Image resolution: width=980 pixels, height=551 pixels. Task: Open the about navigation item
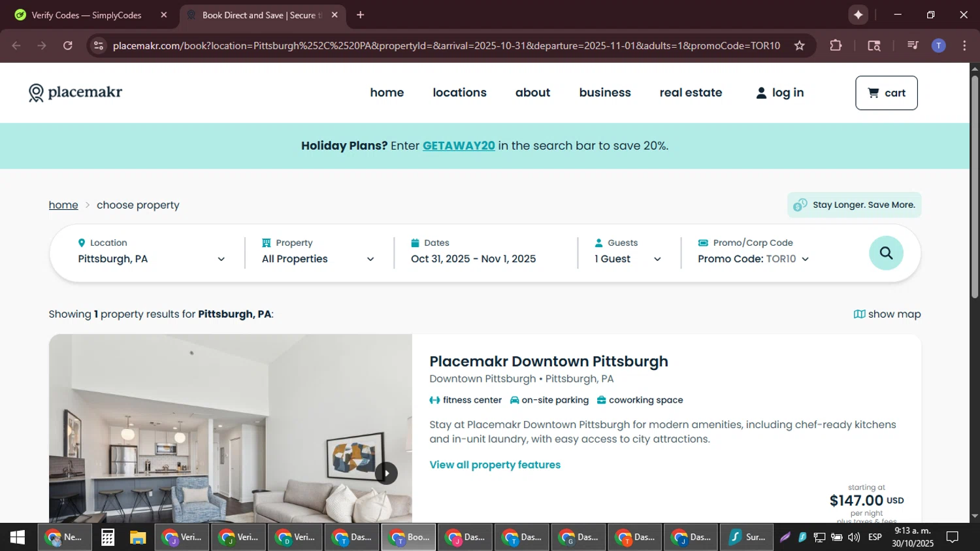(532, 93)
